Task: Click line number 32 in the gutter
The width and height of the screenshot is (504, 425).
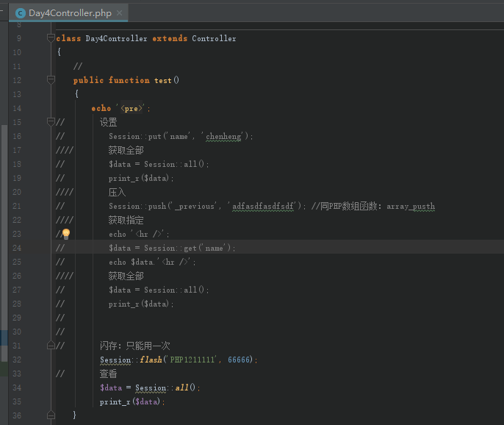Action: (17, 360)
